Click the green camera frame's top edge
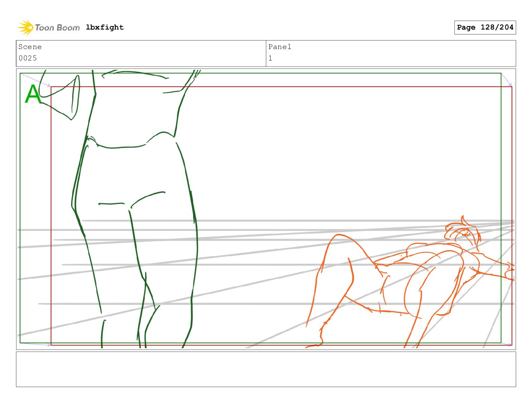Screen dimensions: 532x411 pyautogui.click(x=261, y=73)
